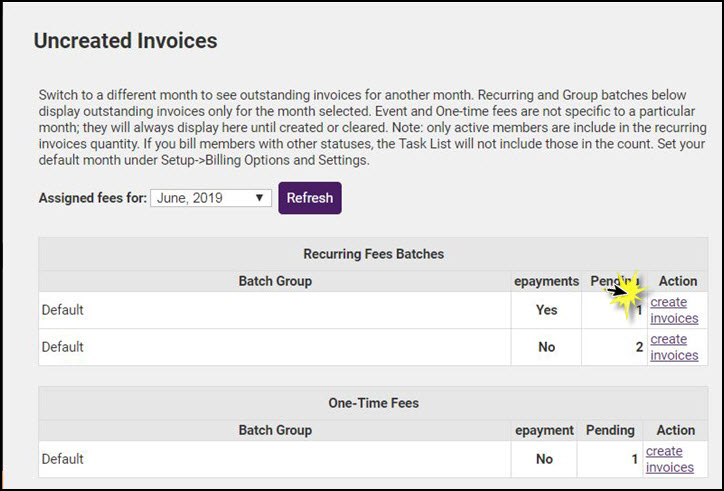Create invoices for the One-Time Fees batch

(x=670, y=459)
